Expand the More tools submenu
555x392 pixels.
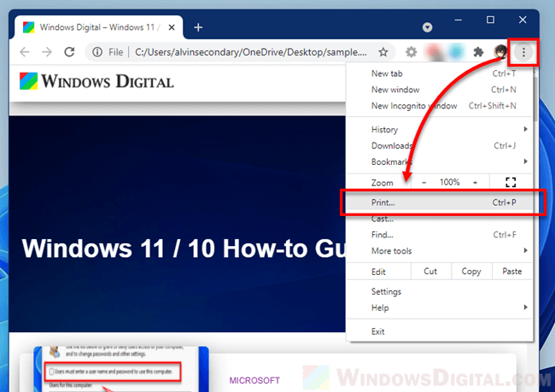pos(439,251)
